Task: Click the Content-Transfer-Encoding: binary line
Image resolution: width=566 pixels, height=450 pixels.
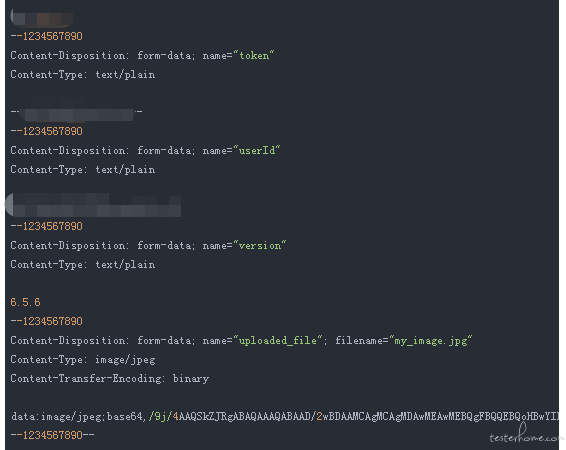Action: pyautogui.click(x=110, y=378)
